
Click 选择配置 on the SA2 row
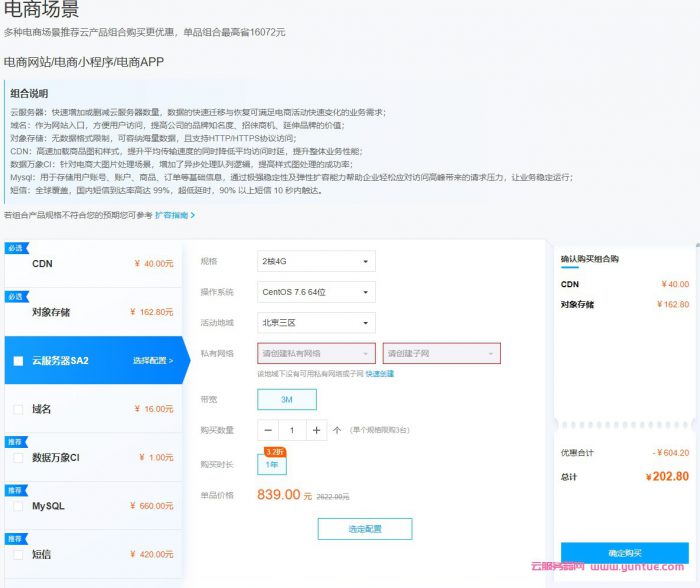152,361
